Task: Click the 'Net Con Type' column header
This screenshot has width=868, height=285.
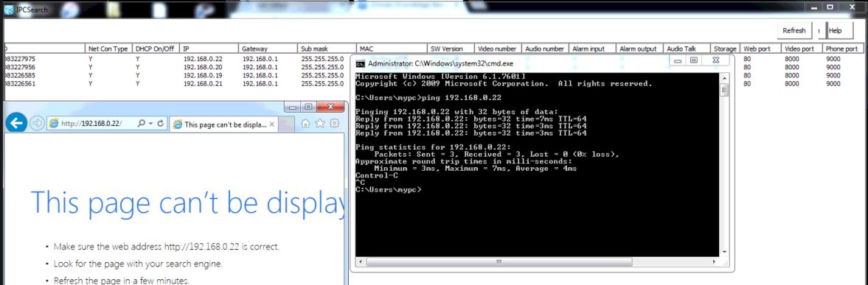Action: [108, 49]
